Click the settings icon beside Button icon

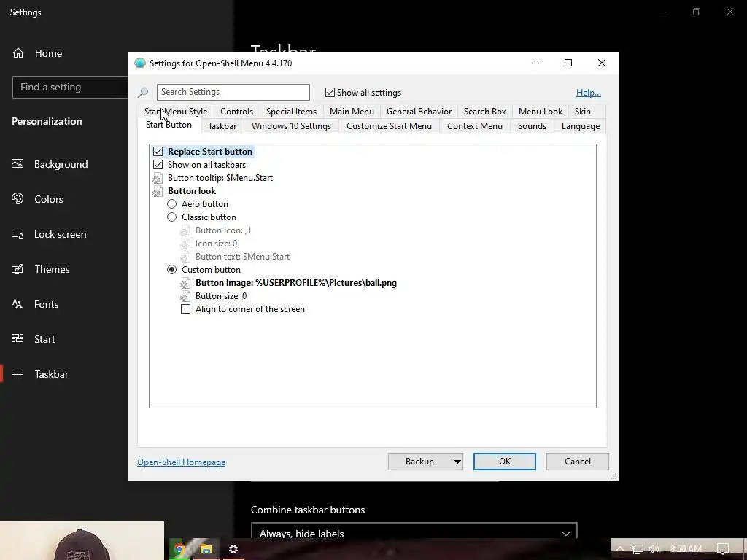pyautogui.click(x=185, y=231)
